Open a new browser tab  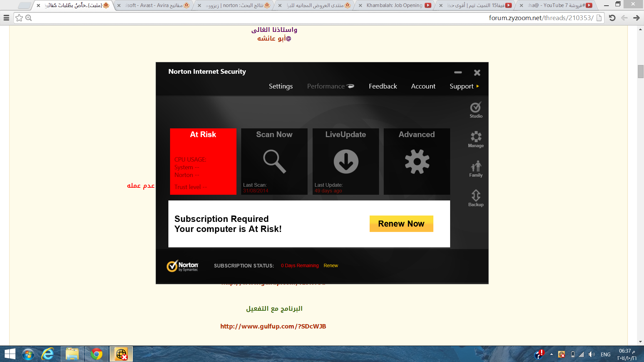(x=24, y=6)
